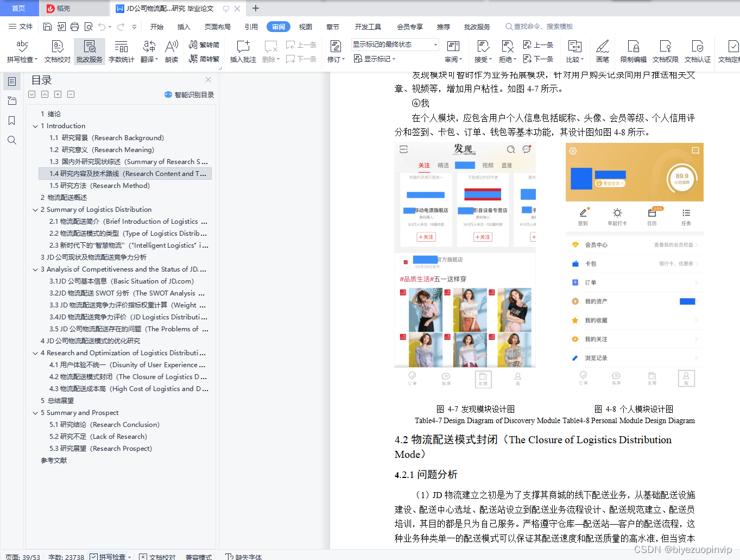The width and height of the screenshot is (740, 560).
Task: Switch to the 视图 ribbon tab
Action: [x=306, y=27]
